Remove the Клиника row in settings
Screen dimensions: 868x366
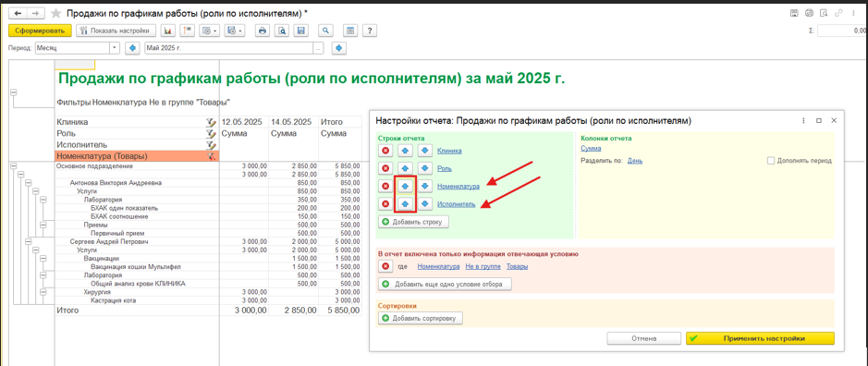click(385, 151)
